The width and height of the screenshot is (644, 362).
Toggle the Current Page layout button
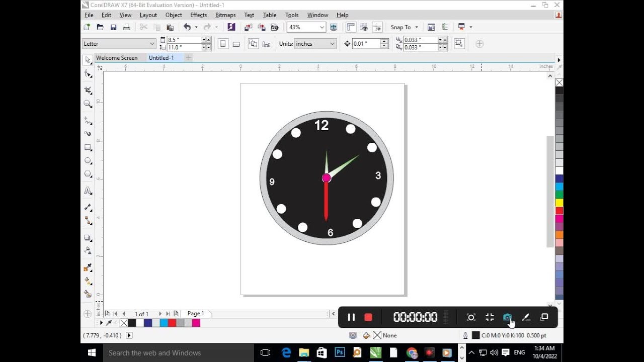tap(266, 44)
